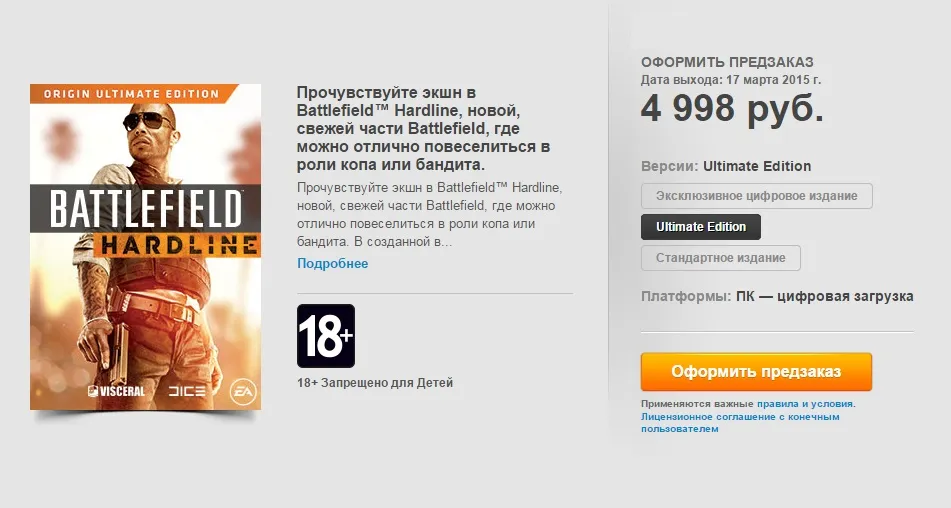Choose the Стандартное издание version
This screenshot has height=508, width=951.
pos(721,258)
